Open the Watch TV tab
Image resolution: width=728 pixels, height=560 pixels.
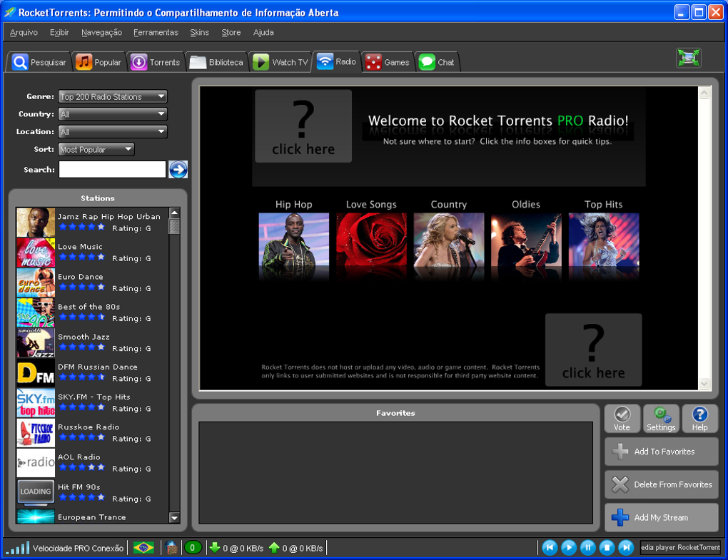[280, 62]
